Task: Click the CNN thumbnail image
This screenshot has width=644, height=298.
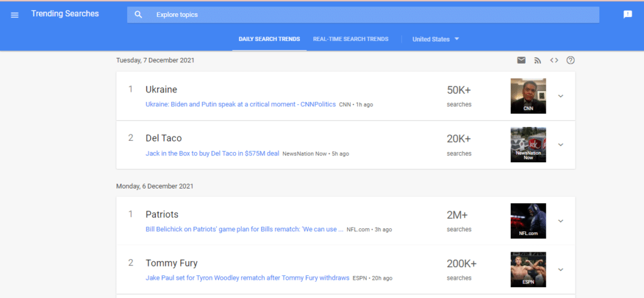Action: [528, 96]
